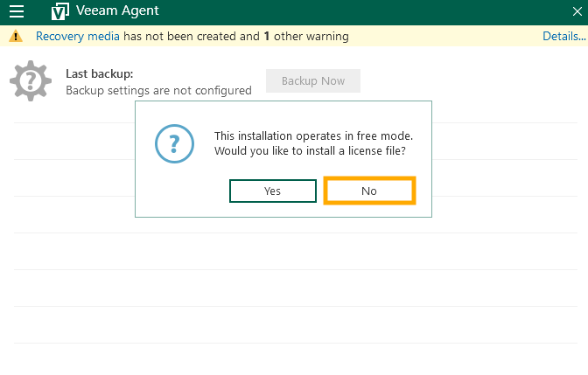Click the 'Veeam Agent' title text
588x375 pixels.
click(117, 12)
